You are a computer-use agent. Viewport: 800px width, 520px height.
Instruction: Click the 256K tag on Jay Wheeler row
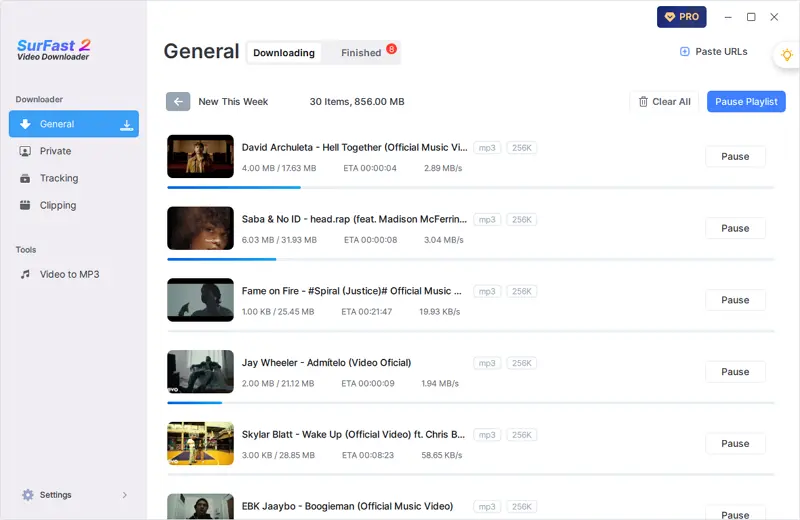pos(521,363)
